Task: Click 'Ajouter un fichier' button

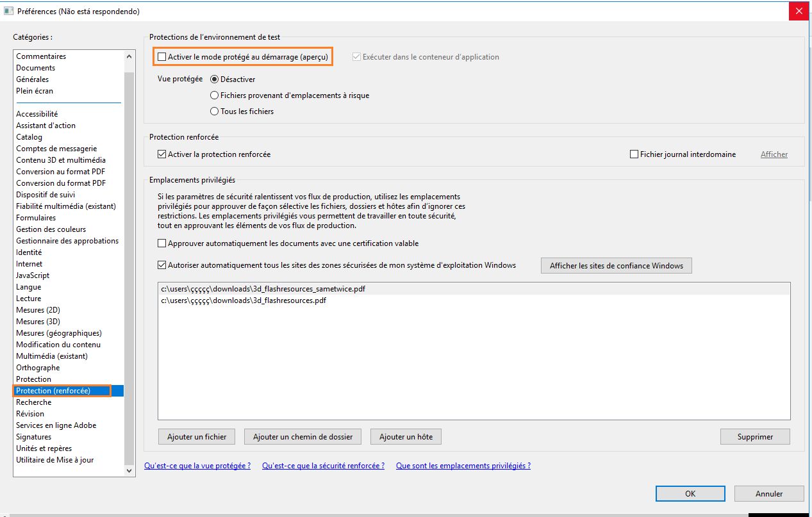Action: (x=197, y=437)
